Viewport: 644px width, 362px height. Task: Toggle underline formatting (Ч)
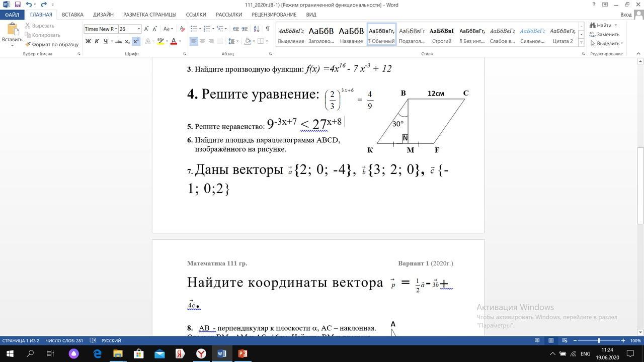(x=105, y=41)
